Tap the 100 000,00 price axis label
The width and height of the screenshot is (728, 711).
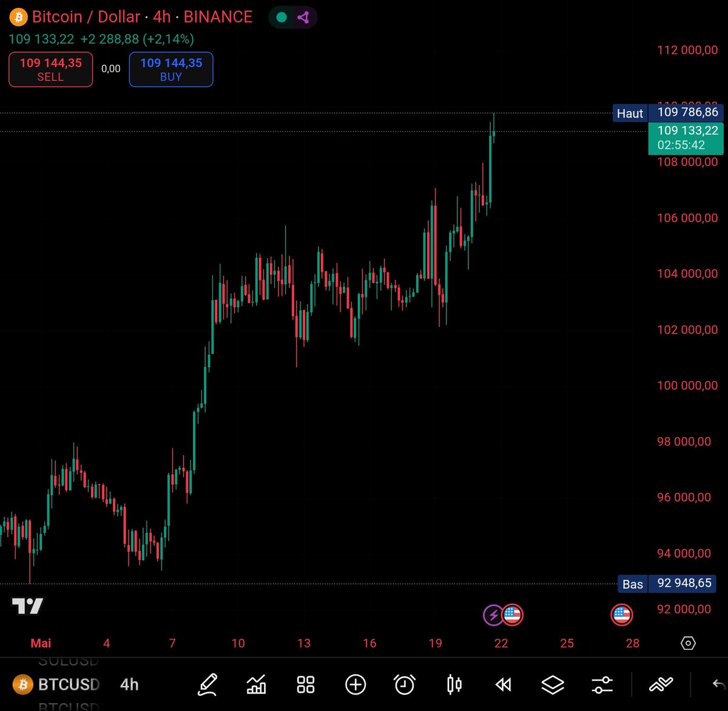click(687, 386)
